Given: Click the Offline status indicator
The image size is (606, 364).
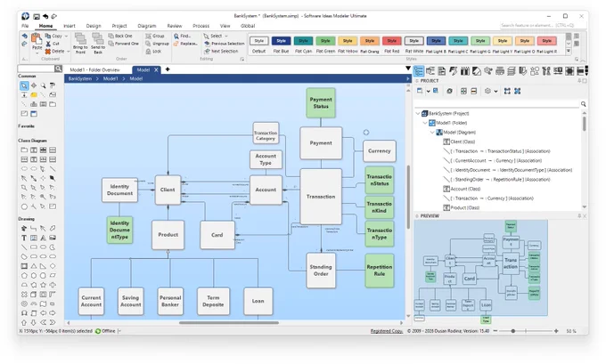Looking at the screenshot, I should (105, 331).
